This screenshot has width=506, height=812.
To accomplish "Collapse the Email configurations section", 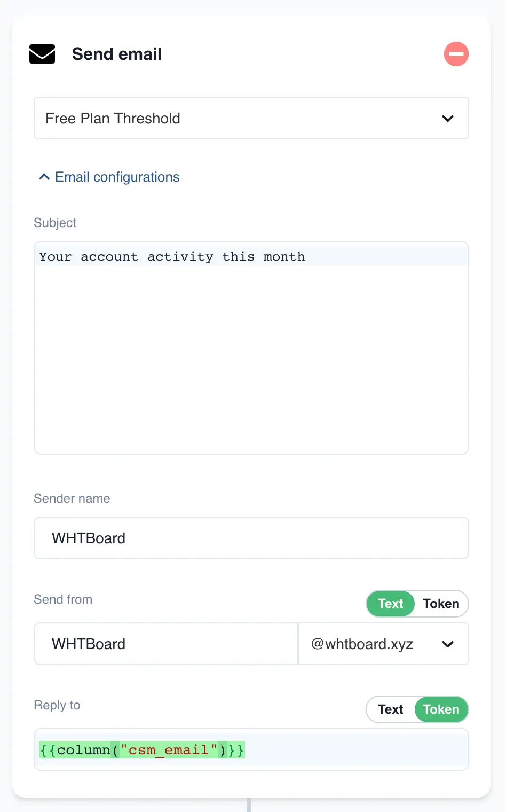I will click(x=117, y=177).
